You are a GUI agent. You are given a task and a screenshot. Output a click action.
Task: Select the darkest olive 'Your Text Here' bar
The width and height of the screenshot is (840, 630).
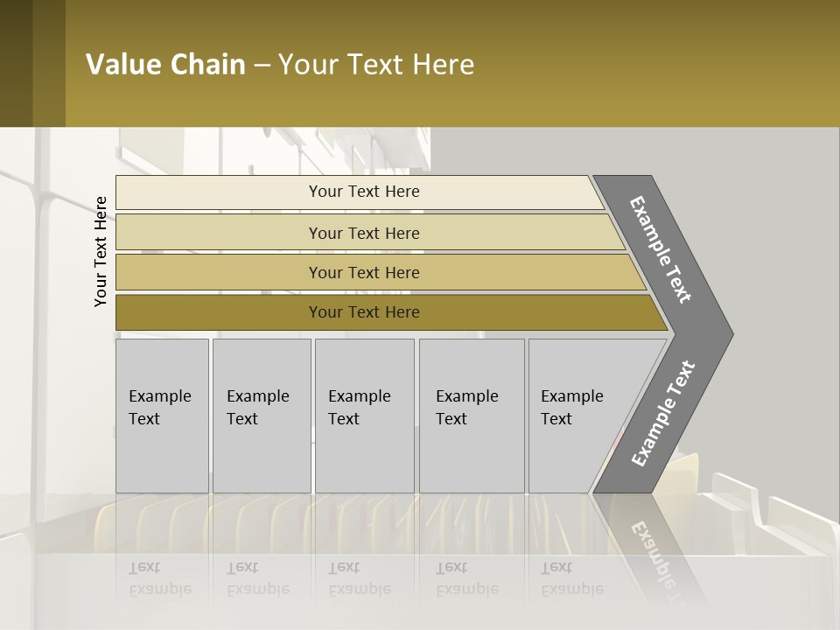363,312
